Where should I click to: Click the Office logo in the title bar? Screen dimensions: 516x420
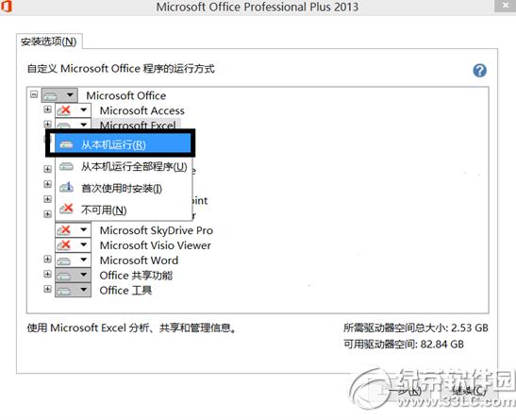coord(7,7)
